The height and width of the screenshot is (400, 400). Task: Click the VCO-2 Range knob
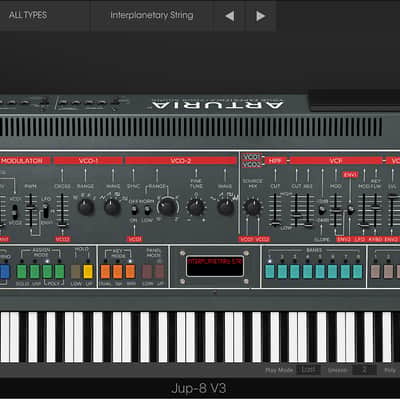click(167, 207)
